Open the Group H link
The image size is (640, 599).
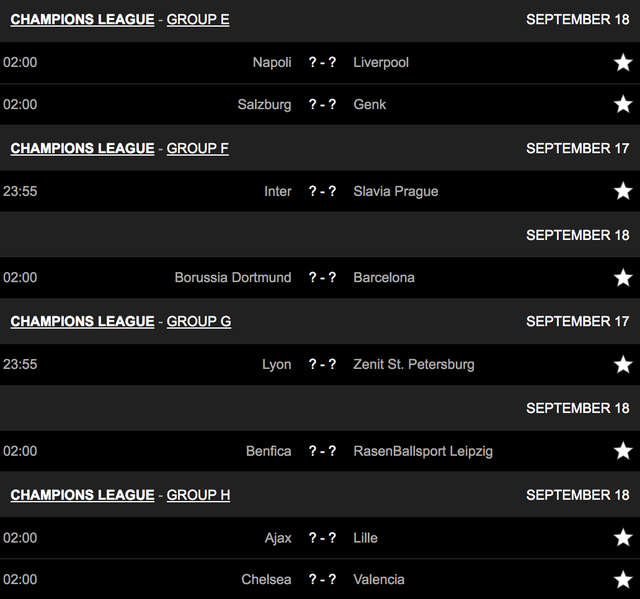[x=199, y=495]
